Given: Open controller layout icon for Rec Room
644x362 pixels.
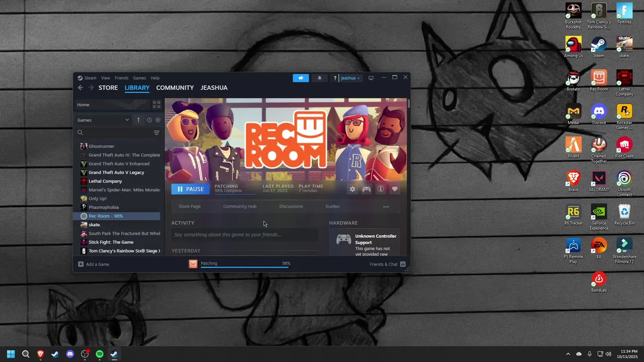Looking at the screenshot, I should [366, 189].
